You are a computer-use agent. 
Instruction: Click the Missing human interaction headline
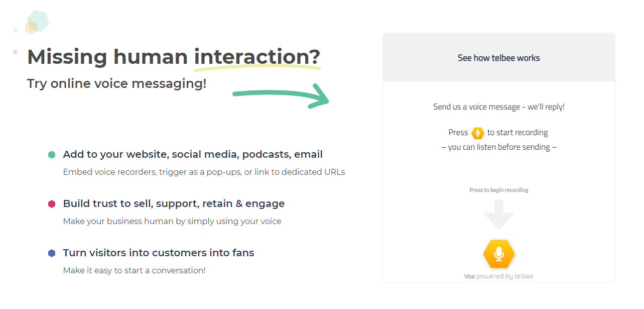[x=173, y=57]
